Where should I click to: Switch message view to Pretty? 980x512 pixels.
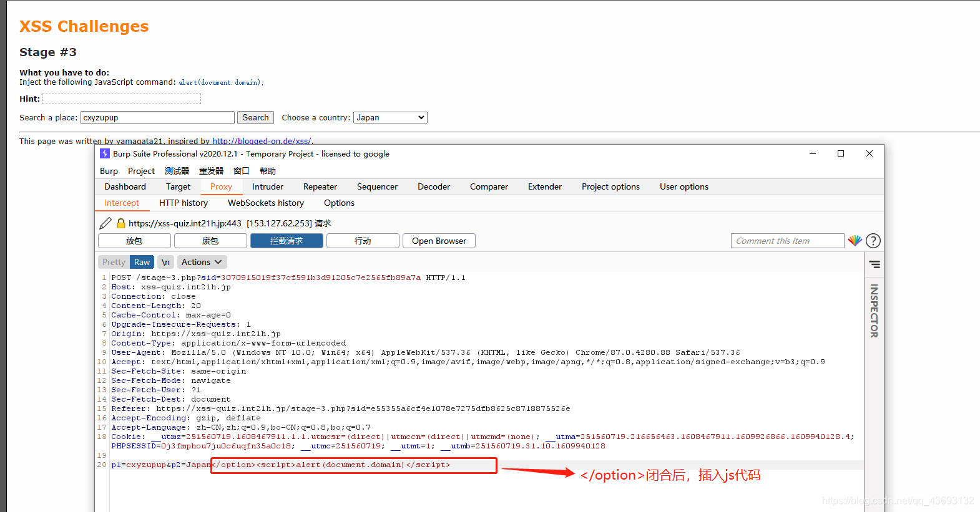point(114,262)
